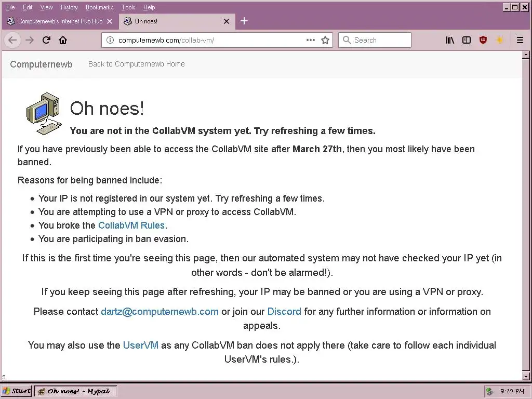Click the bold March 27th text
Image resolution: width=532 pixels, height=399 pixels.
click(317, 149)
